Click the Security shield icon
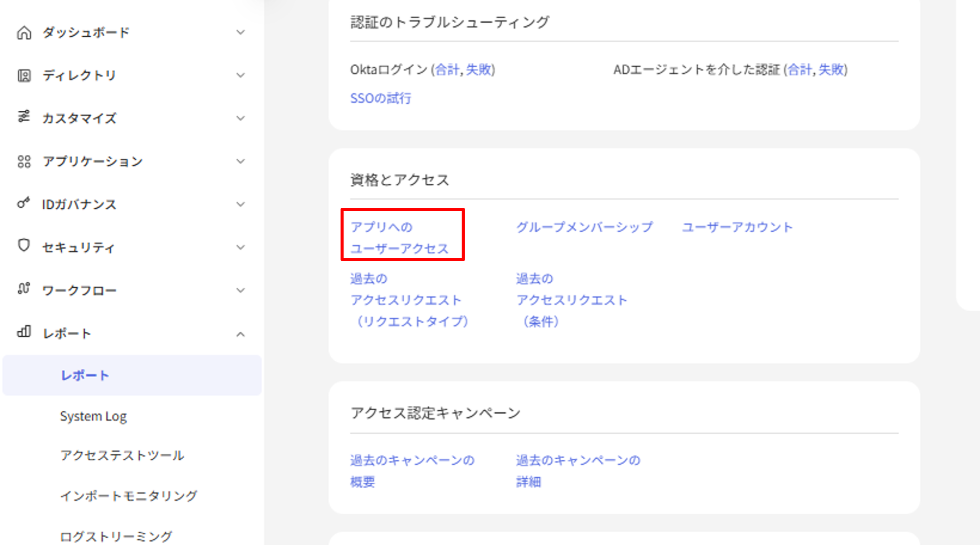The image size is (980, 545). (x=24, y=246)
